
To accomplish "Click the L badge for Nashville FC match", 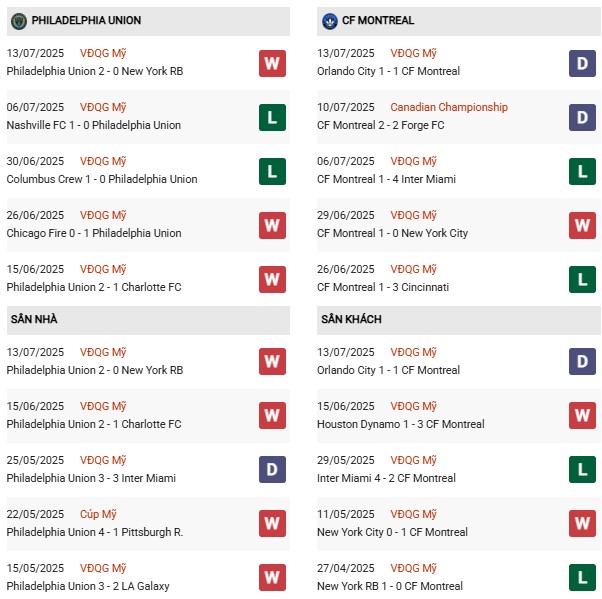I will (x=271, y=117).
